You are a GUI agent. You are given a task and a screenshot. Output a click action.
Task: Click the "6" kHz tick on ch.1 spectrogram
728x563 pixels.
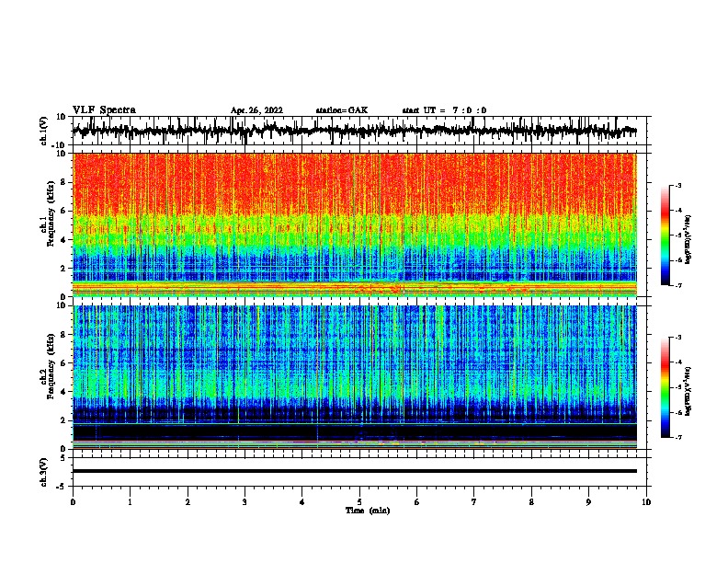(x=63, y=211)
